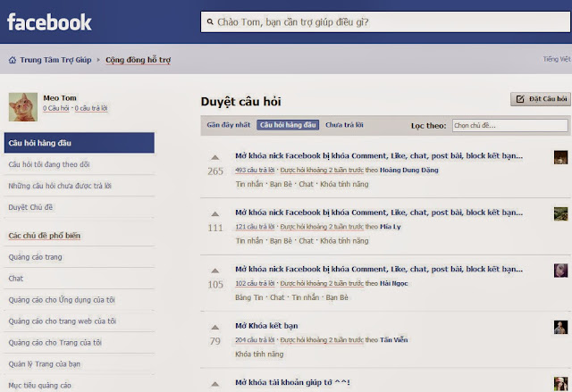Upvote the question with 105 votes
The image size is (572, 392).
215,271
